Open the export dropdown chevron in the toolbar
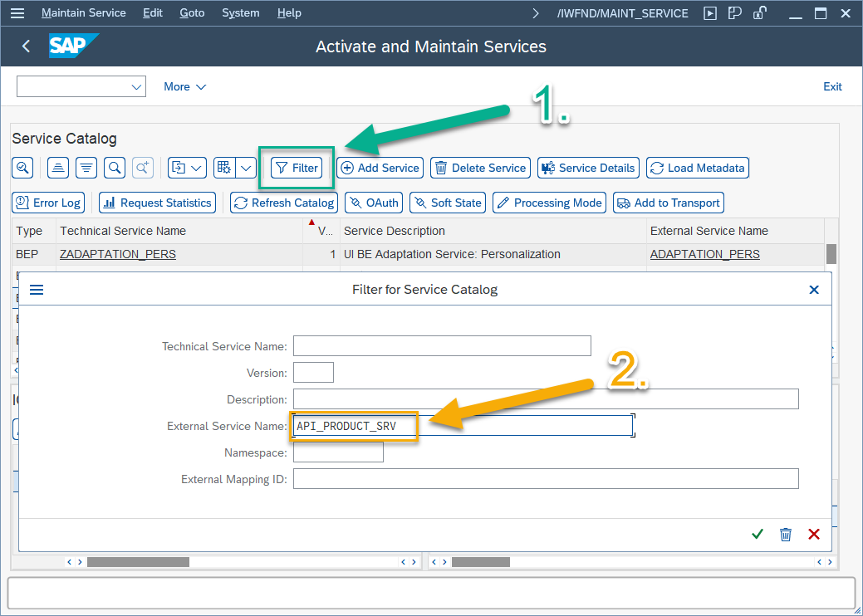 point(196,168)
